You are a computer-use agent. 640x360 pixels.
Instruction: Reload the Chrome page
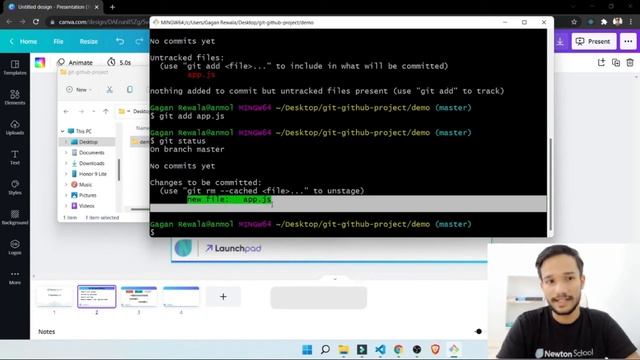(36, 22)
